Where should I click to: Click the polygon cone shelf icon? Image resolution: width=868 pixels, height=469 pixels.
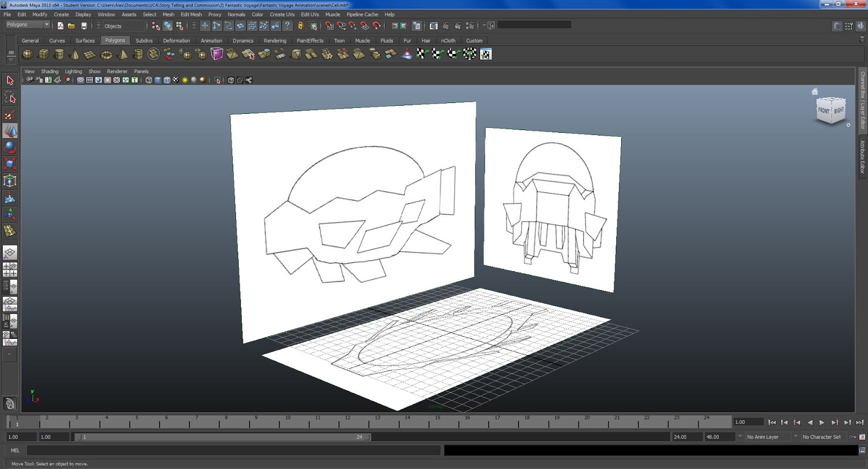75,54
